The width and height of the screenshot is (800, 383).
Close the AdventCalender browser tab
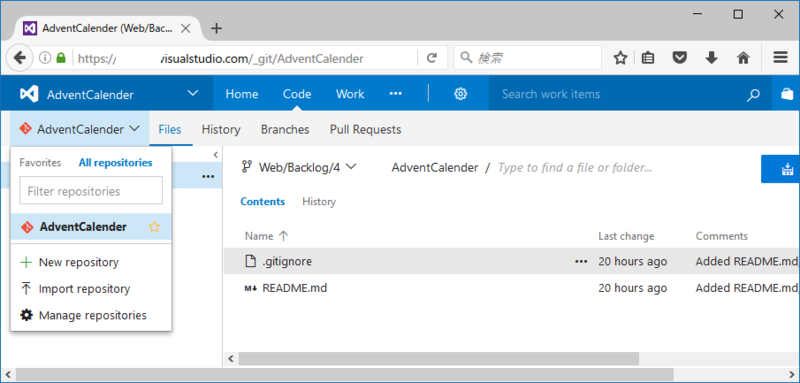click(186, 29)
